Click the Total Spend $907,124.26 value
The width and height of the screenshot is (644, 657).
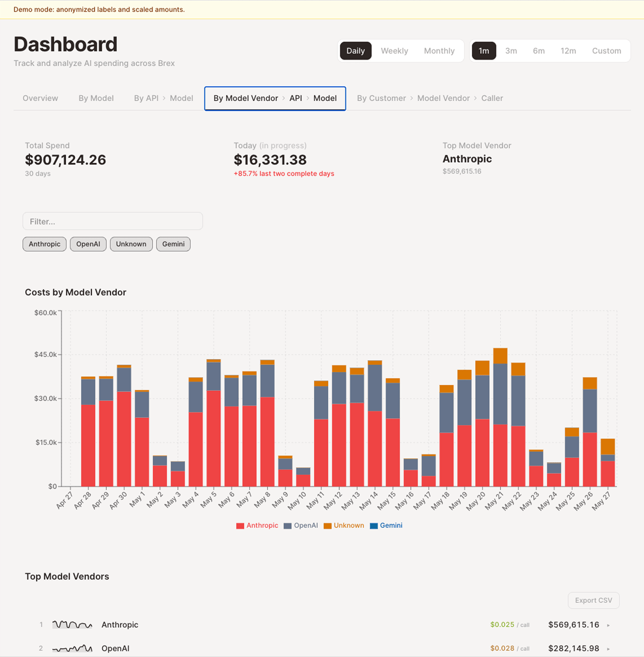click(65, 160)
